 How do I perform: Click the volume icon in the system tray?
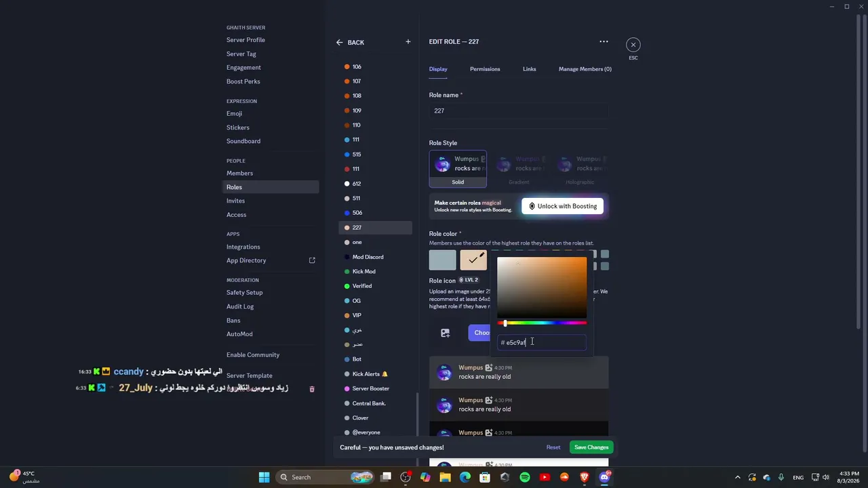(x=826, y=477)
